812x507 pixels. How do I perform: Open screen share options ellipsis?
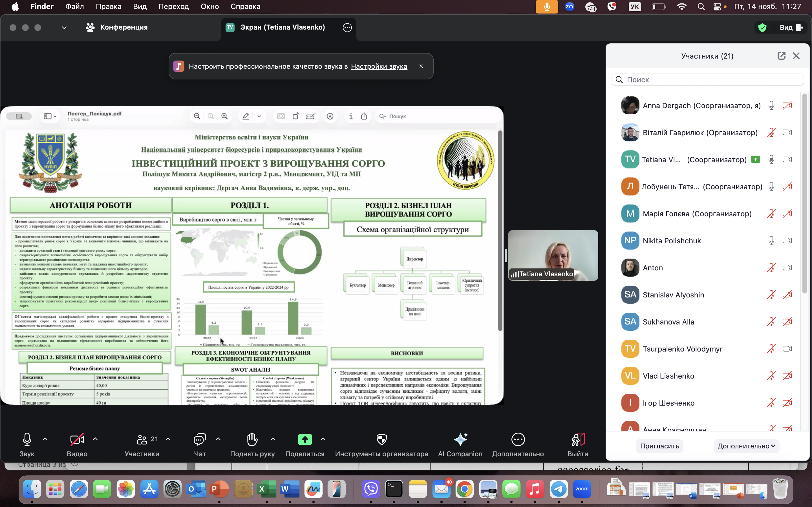pyautogui.click(x=347, y=28)
